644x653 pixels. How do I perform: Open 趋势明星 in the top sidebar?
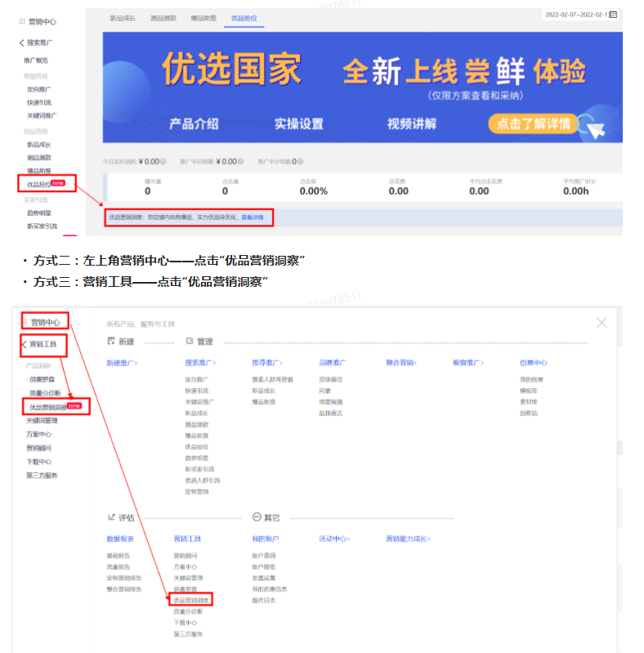click(39, 212)
